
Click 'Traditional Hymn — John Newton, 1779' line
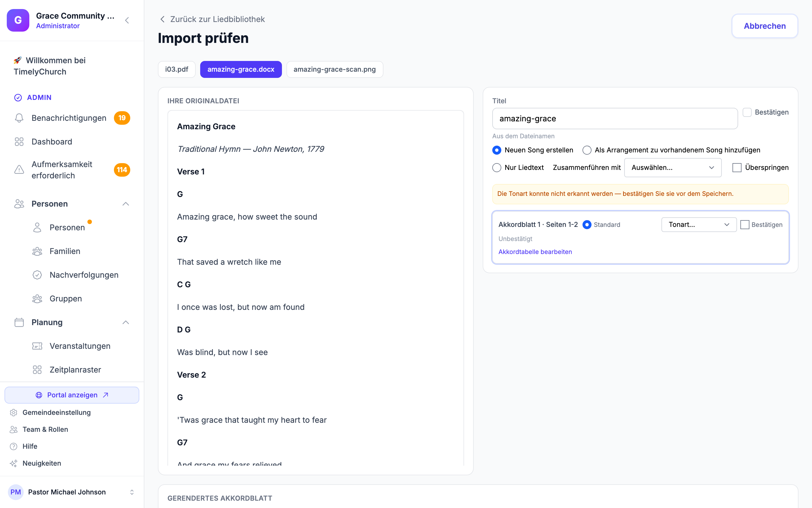(x=251, y=149)
